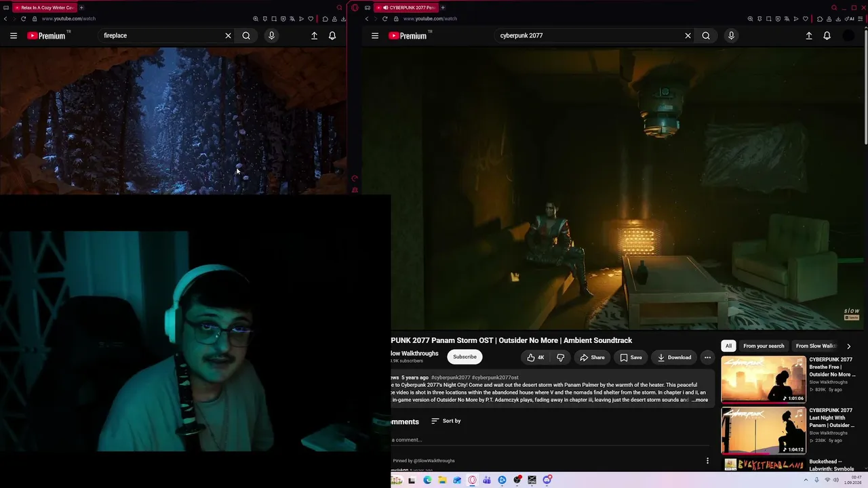Viewport: 868px width, 488px height.
Task: Open the YouTube guide menu in the left window
Action: (x=14, y=35)
